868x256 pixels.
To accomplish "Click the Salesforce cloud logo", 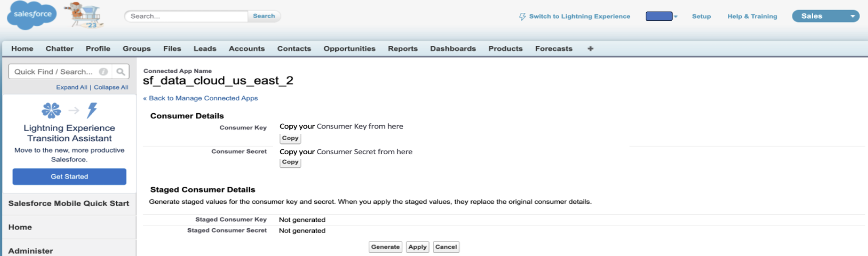I will 32,15.
